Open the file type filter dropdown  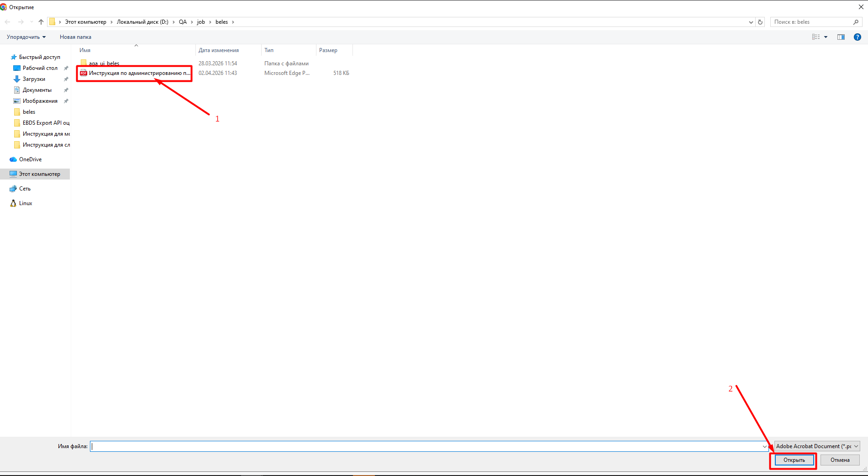(x=817, y=446)
